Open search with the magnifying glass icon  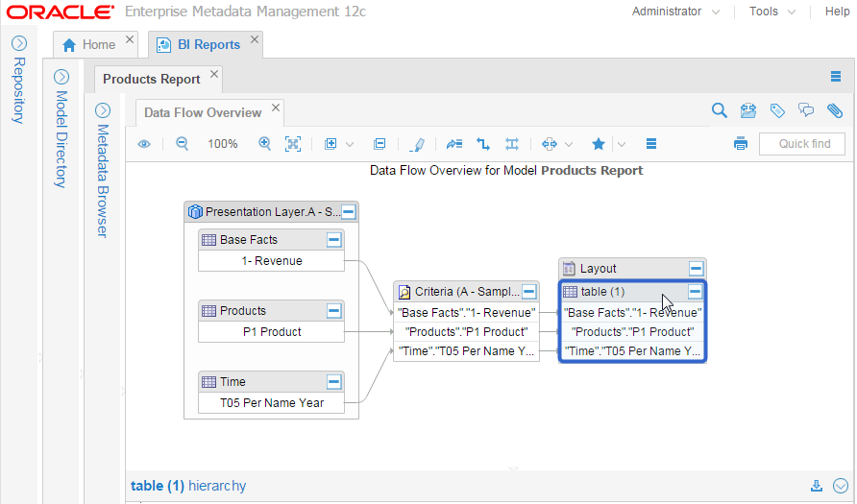click(719, 111)
